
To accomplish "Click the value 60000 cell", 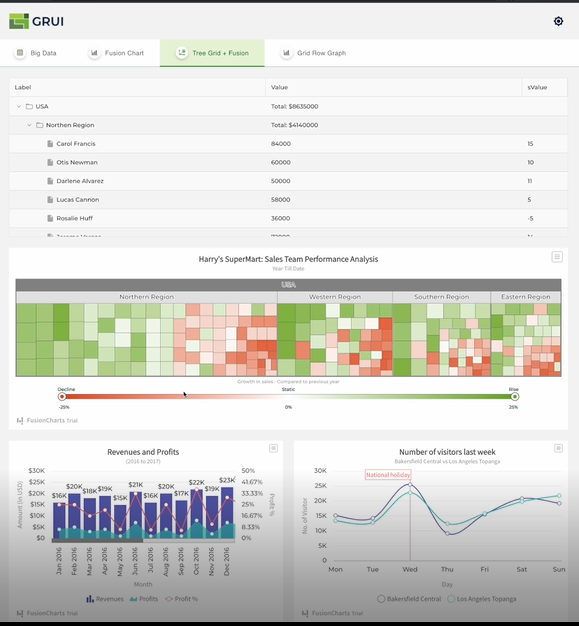I will pos(281,162).
